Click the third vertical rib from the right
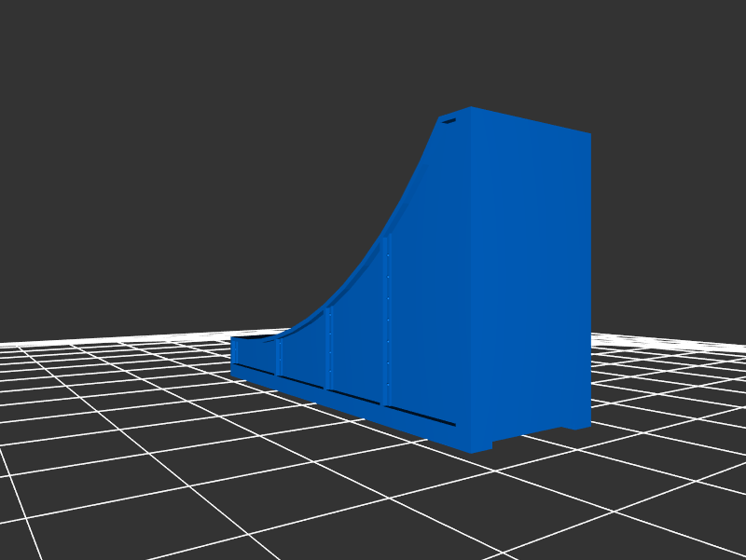The image size is (746, 560). tap(279, 357)
